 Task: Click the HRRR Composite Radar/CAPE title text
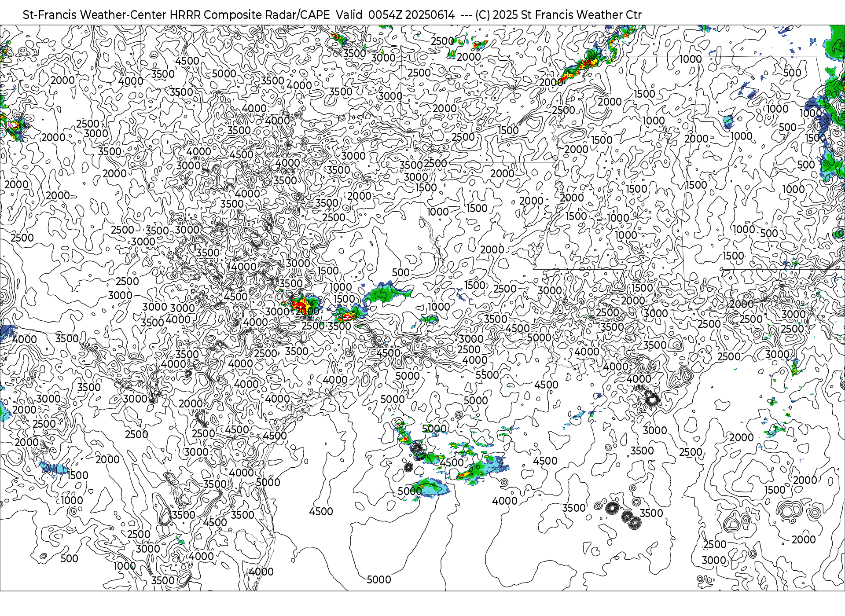click(250, 15)
